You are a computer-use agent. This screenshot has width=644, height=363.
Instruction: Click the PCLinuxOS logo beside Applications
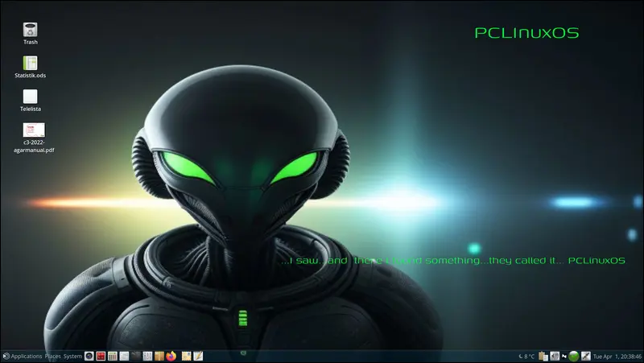click(x=6, y=356)
